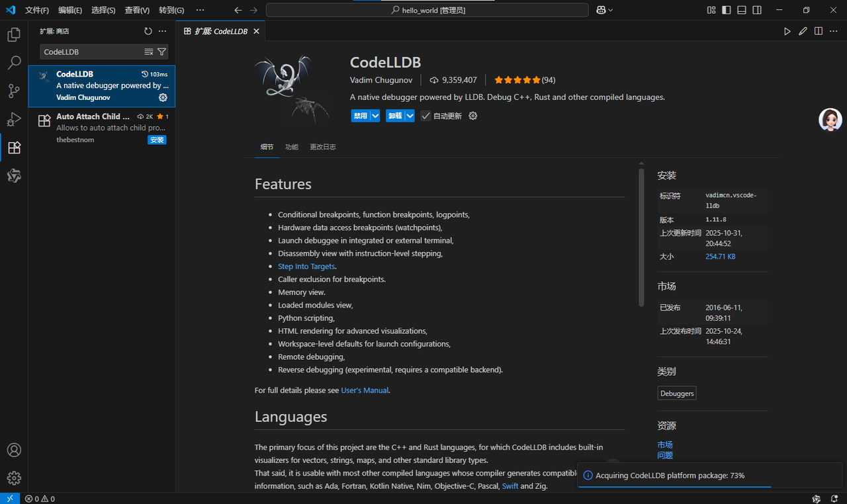Click the 禁用 button
Screen dimensions: 847x504
pos(361,116)
